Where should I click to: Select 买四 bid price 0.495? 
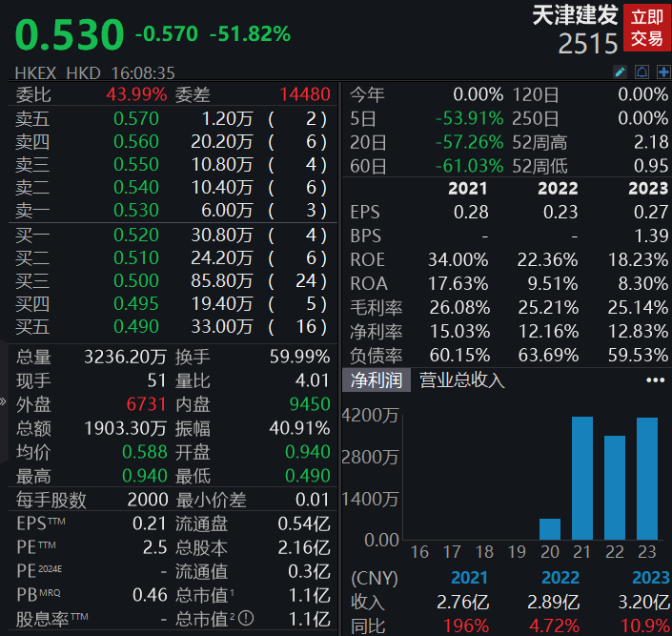click(x=136, y=303)
